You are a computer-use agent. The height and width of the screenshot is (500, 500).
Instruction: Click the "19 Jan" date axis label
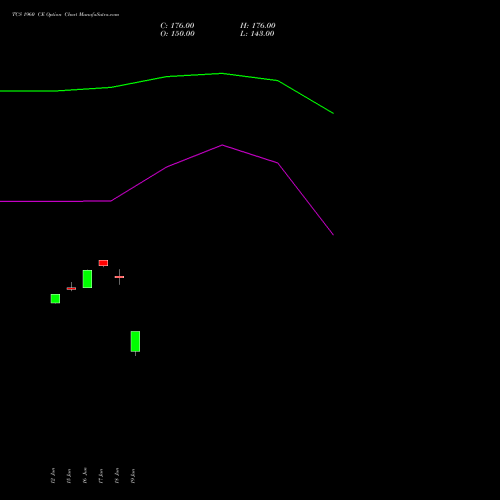click(x=133, y=476)
